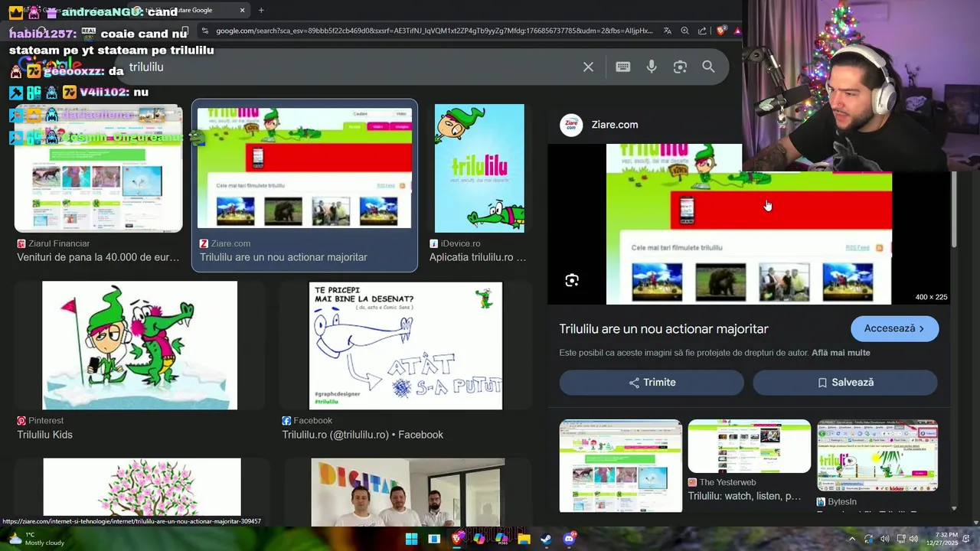Open the three men DIGITAL image result

pyautogui.click(x=408, y=492)
